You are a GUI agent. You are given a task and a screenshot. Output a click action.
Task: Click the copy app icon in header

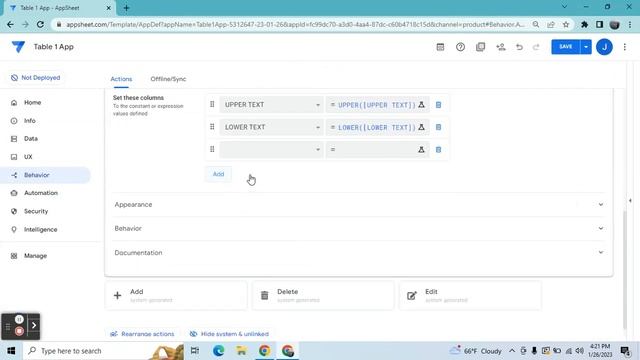click(x=480, y=47)
